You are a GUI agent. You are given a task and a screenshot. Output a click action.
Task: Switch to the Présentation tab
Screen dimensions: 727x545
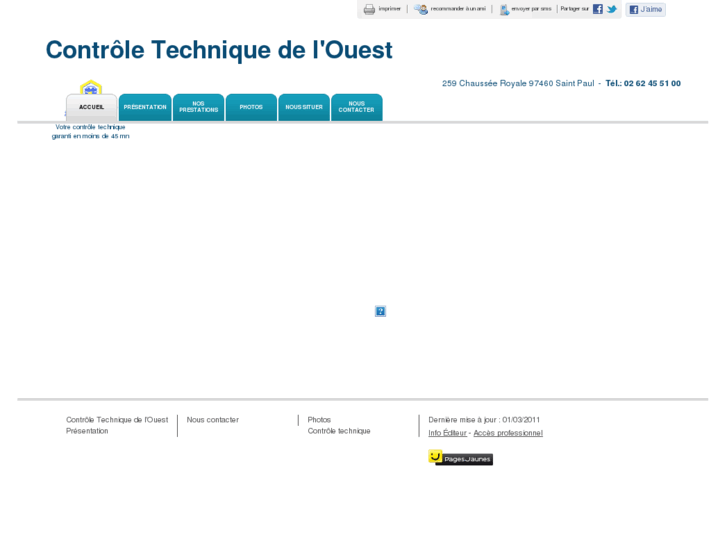(145, 107)
